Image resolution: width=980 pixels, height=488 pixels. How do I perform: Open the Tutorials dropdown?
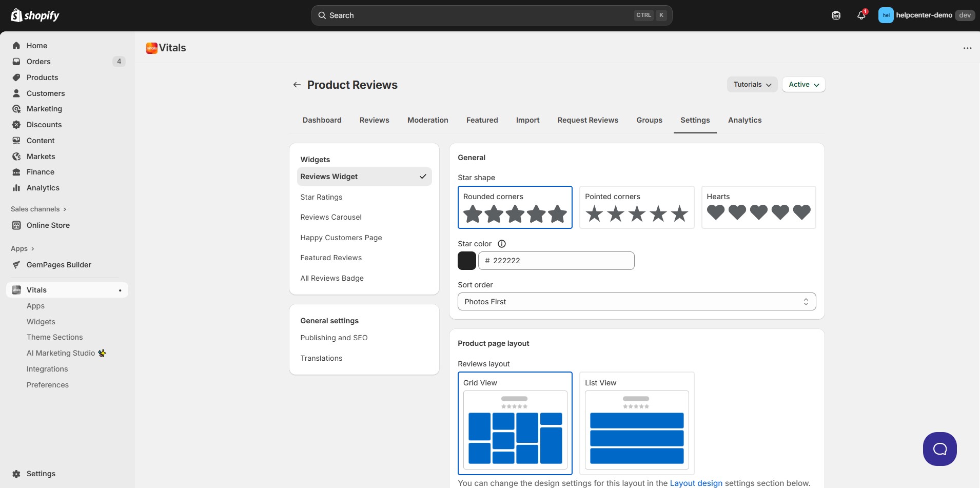tap(752, 85)
